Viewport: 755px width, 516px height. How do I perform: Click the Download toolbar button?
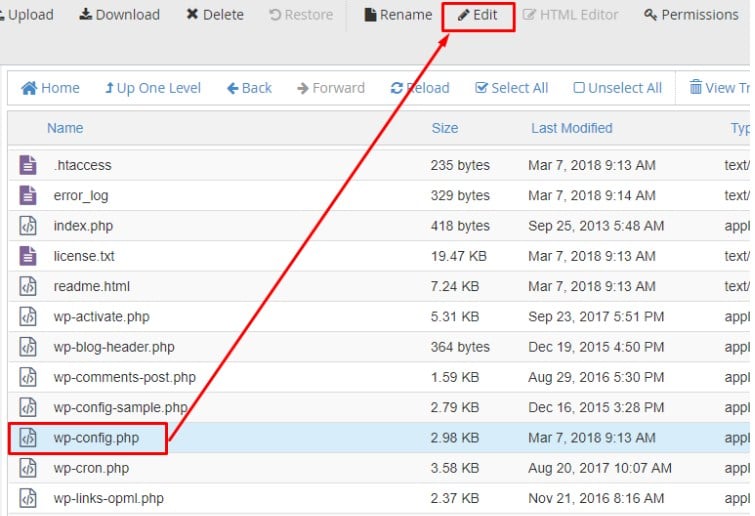[119, 15]
